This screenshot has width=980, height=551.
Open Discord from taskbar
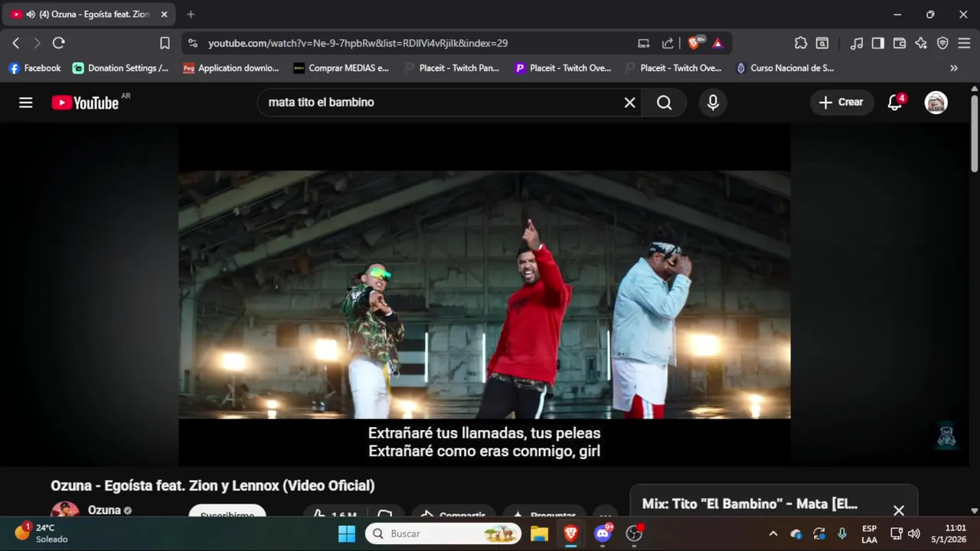pyautogui.click(x=603, y=533)
